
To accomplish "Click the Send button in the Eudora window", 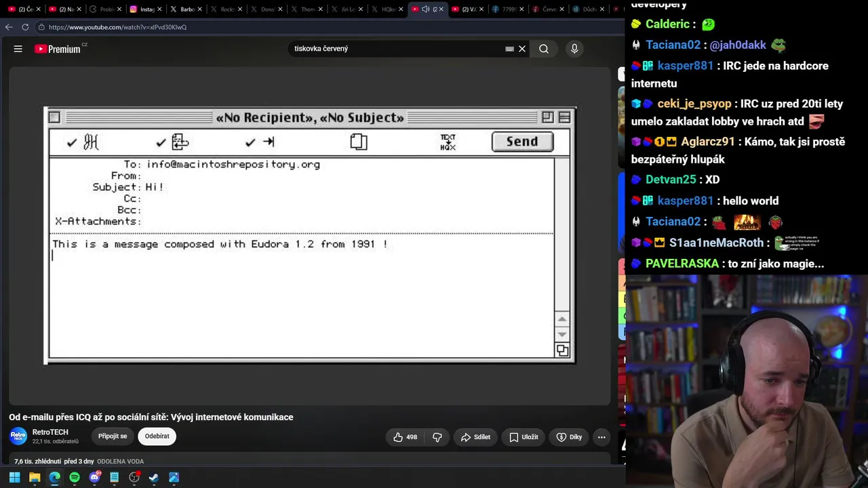I will click(x=522, y=142).
